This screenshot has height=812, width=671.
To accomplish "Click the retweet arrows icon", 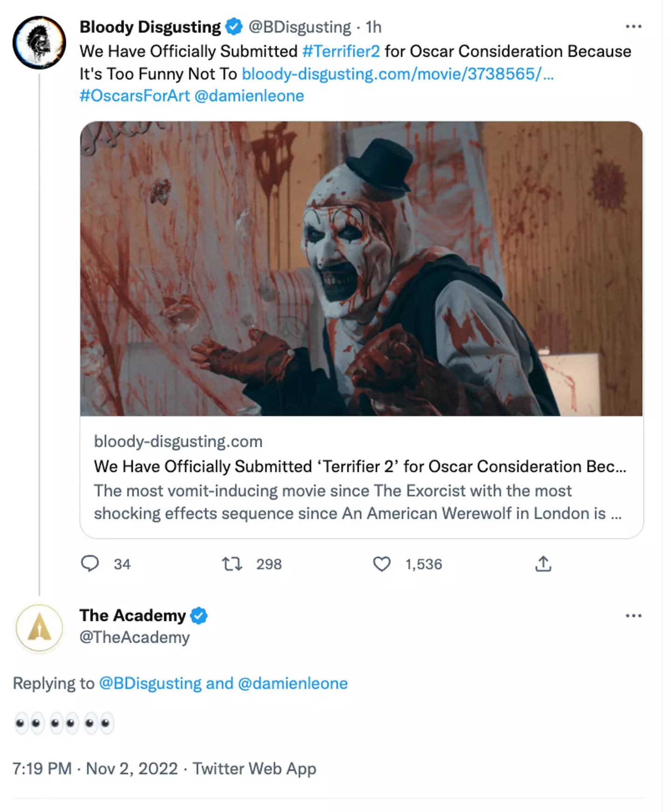I will (232, 564).
